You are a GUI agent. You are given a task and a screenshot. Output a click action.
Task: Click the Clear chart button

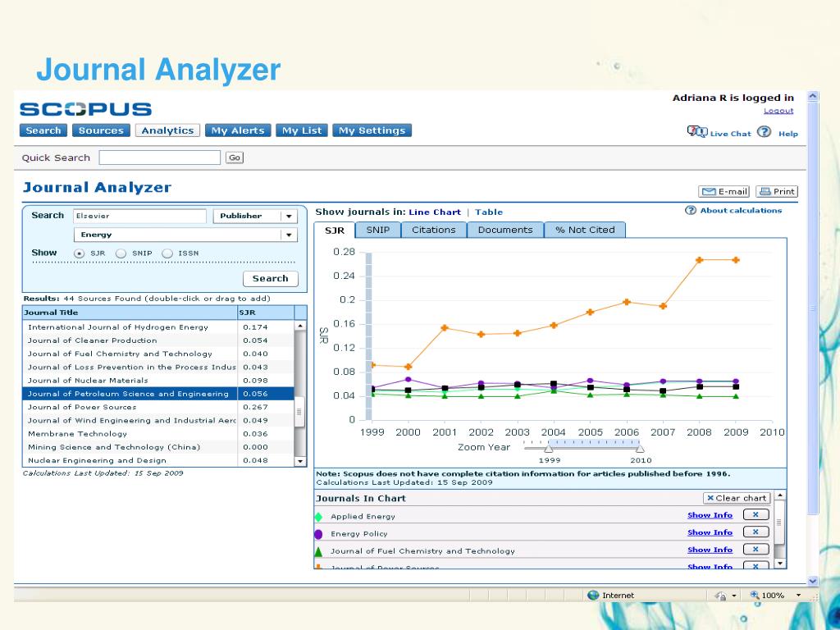point(737,498)
